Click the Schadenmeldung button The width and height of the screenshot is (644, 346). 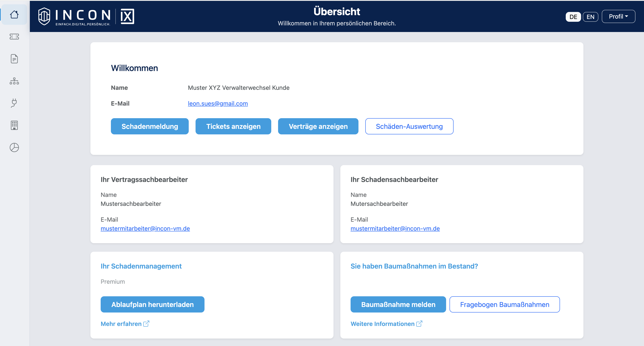pos(150,126)
